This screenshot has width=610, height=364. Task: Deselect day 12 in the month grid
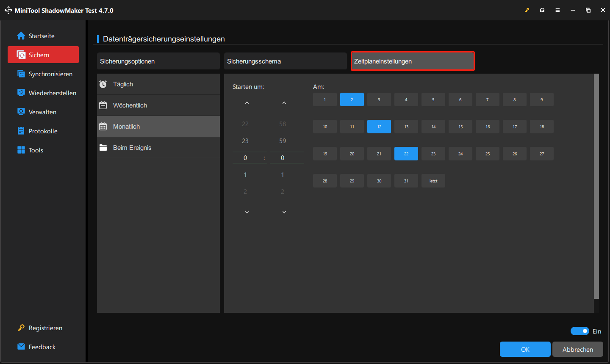pos(379,127)
